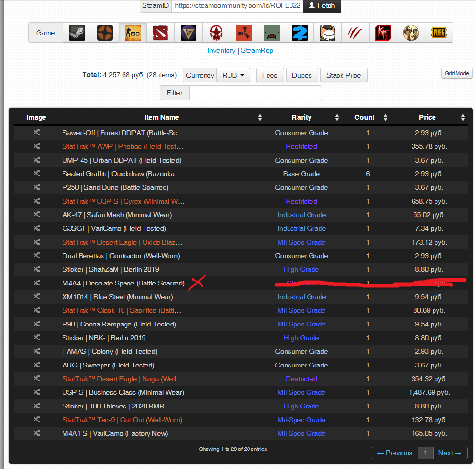Screen dimensions: 476x469
Task: Select the red claw marks game icon
Action: pos(355,33)
